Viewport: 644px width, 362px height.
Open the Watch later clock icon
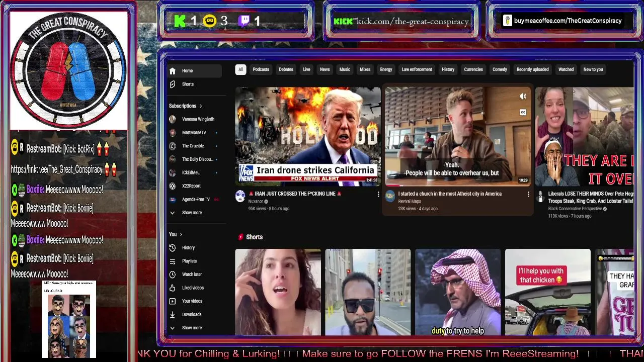click(173, 275)
